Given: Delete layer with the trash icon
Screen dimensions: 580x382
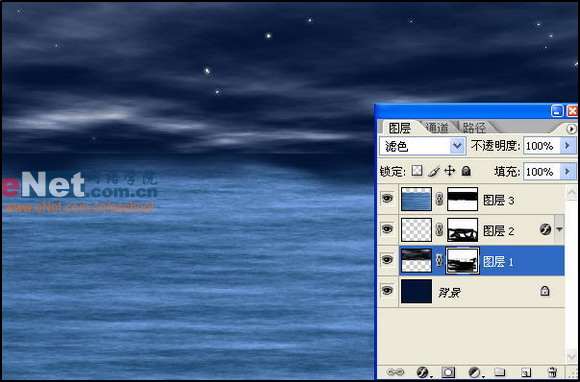Looking at the screenshot, I should coord(552,372).
